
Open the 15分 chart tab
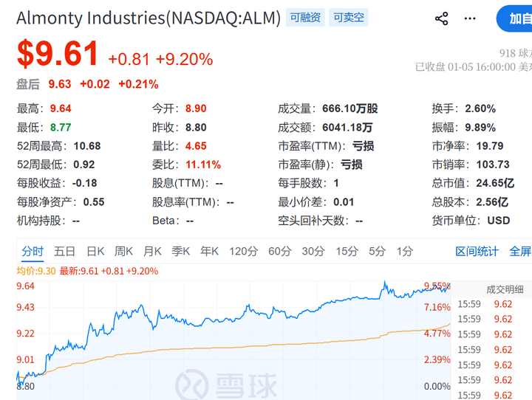(x=347, y=252)
